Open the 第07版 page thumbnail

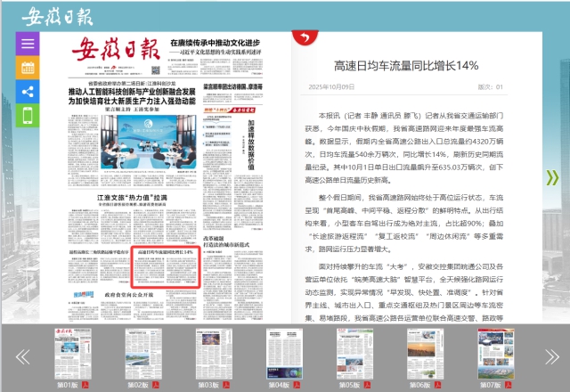click(x=490, y=352)
